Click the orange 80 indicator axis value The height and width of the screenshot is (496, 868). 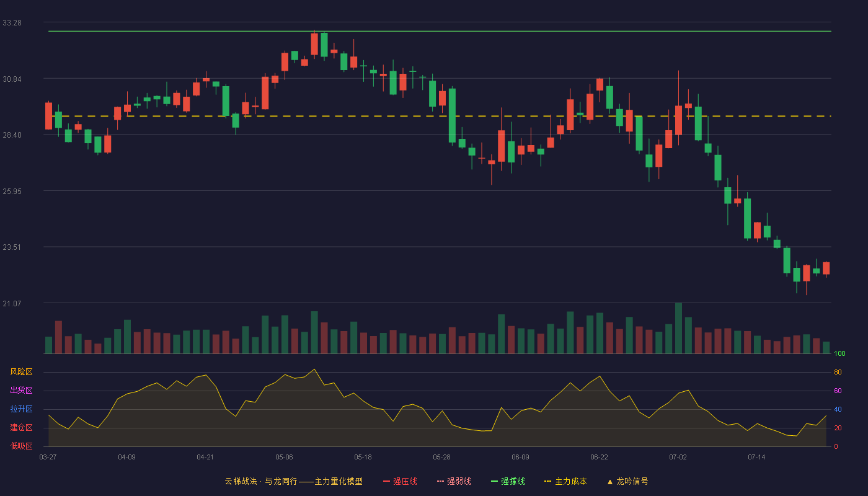coord(838,372)
